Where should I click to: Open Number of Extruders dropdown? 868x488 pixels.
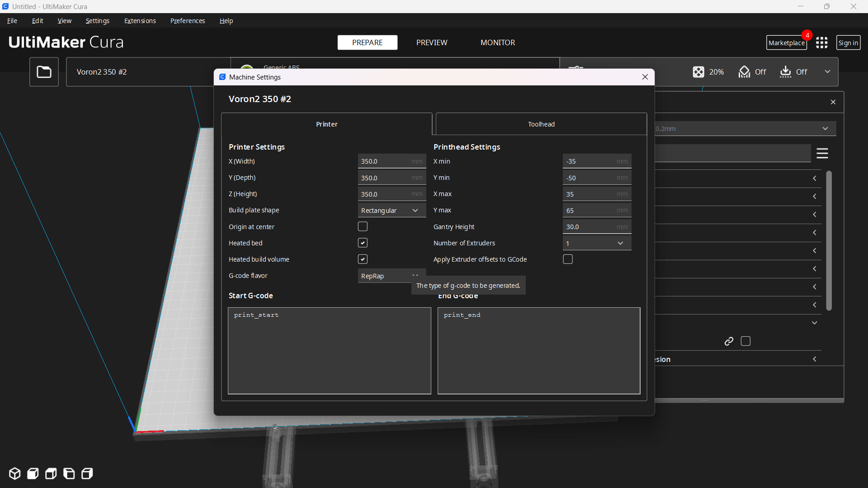596,243
